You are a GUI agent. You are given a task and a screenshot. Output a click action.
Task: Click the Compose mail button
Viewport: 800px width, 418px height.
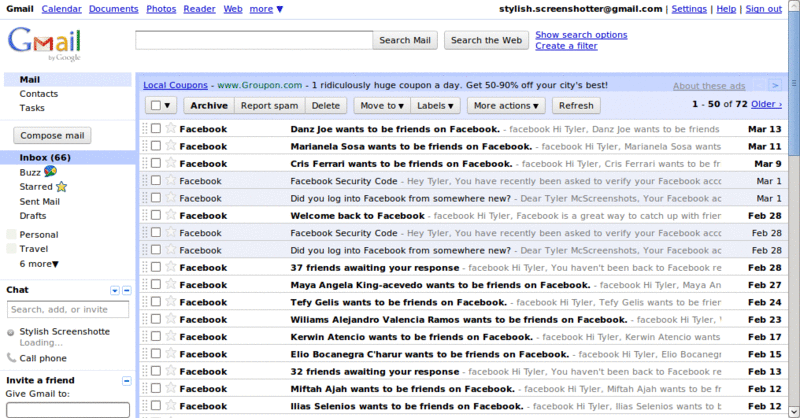52,135
